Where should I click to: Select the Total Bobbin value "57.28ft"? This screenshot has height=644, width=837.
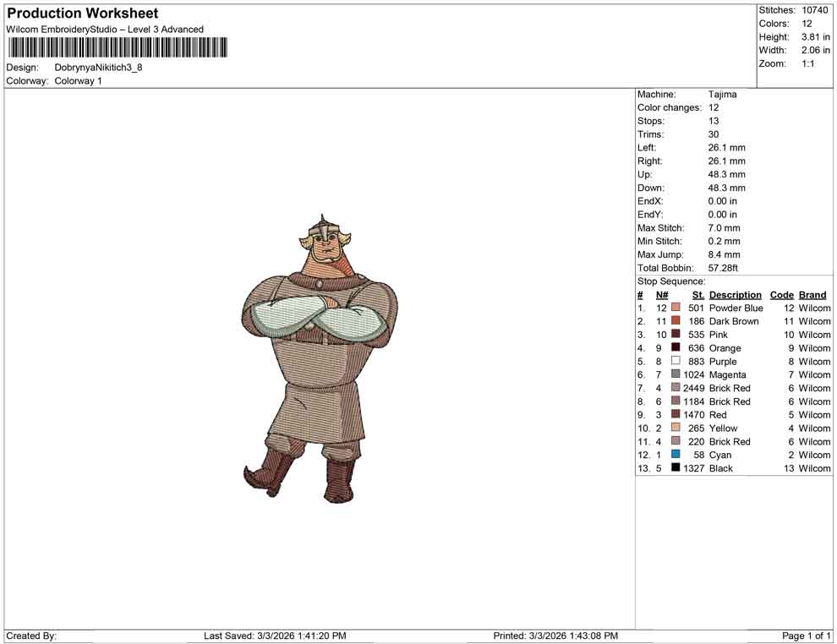pos(723,268)
